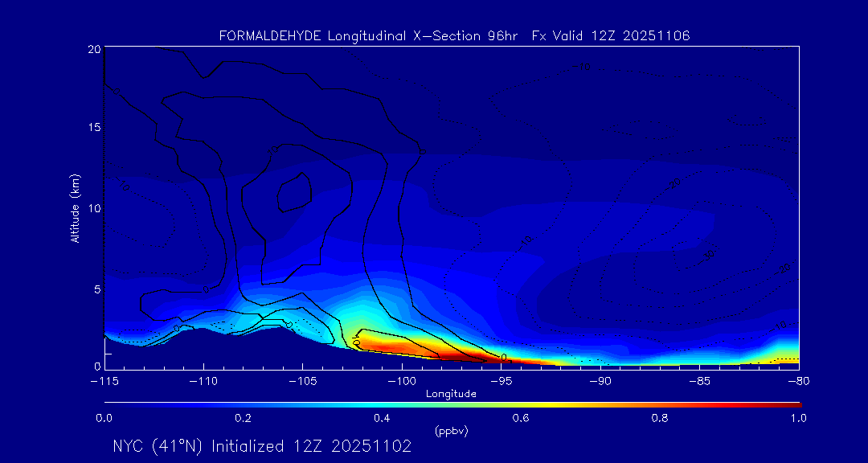Click the 'Longitude' axis label

click(x=451, y=395)
